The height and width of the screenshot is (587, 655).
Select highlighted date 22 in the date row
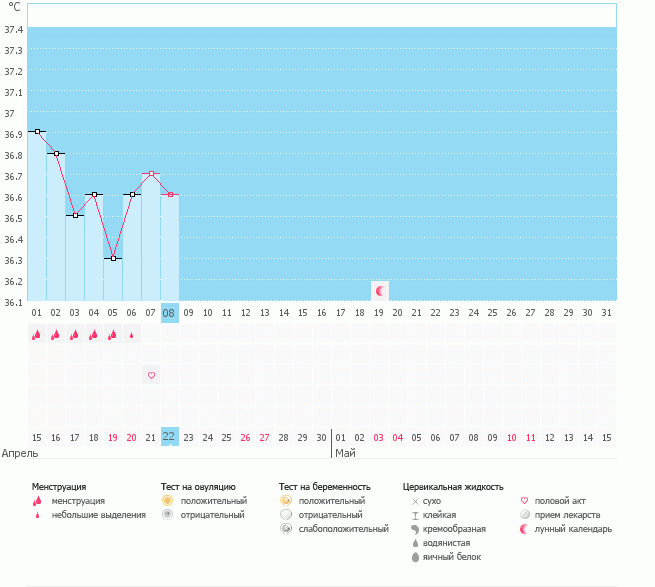point(170,437)
